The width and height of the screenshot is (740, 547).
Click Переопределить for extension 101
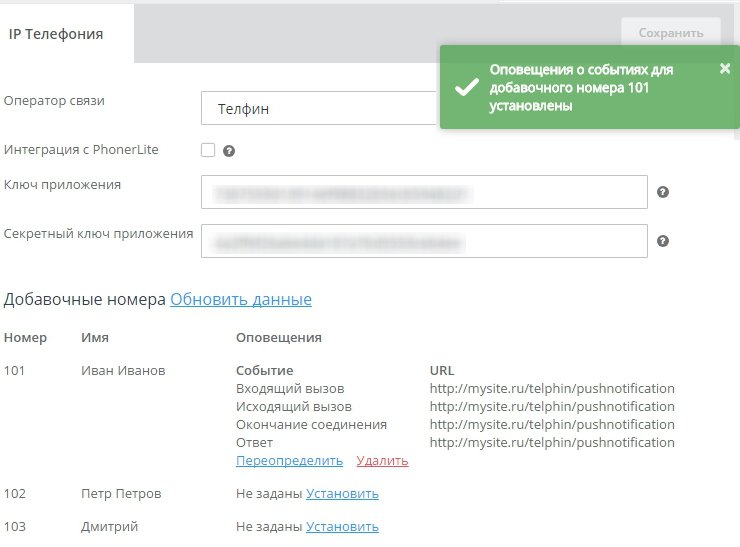point(289,461)
